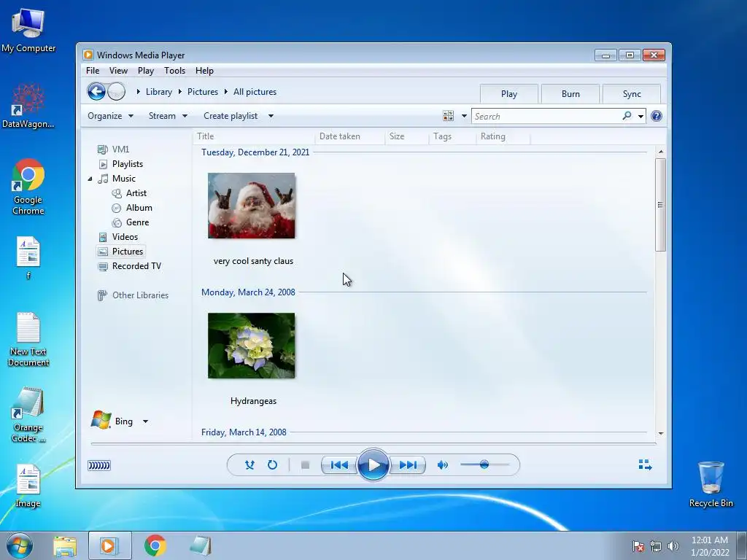Click All pictures in the breadcrumb
Image resolution: width=747 pixels, height=560 pixels.
coord(255,91)
